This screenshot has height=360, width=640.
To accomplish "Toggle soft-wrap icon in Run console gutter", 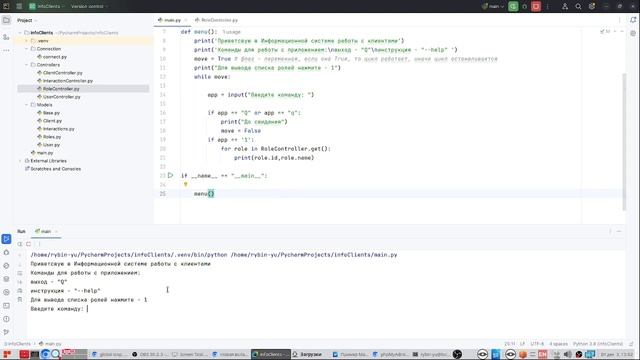I will point(20,273).
